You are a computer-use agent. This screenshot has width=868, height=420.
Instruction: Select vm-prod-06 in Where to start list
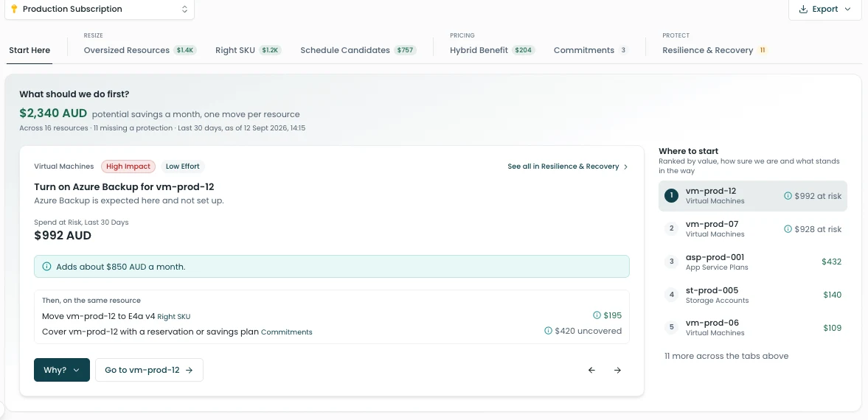(x=753, y=328)
